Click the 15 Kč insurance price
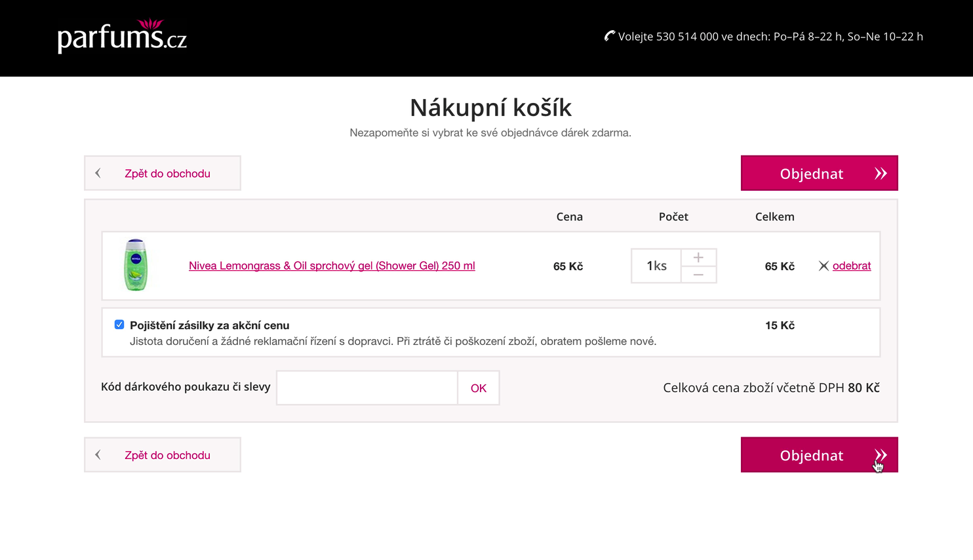Viewport: 973px width, 560px height. click(x=780, y=325)
